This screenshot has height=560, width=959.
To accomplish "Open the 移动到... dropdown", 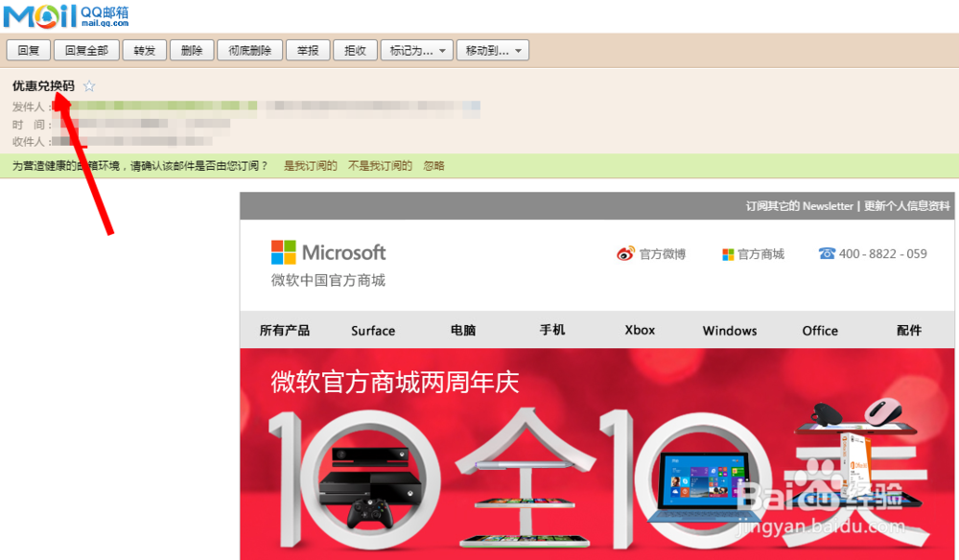I will 492,50.
